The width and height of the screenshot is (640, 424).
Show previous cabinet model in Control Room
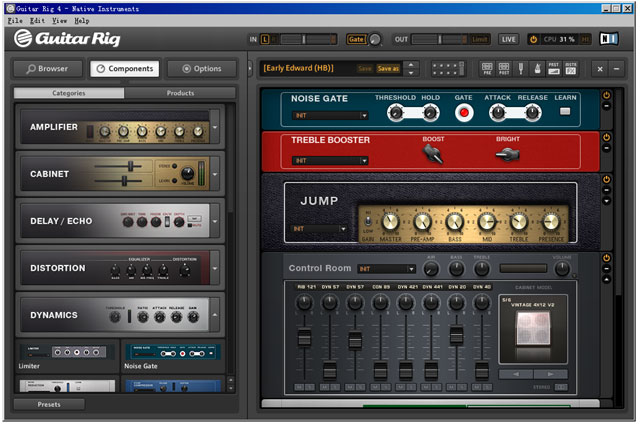[516, 374]
